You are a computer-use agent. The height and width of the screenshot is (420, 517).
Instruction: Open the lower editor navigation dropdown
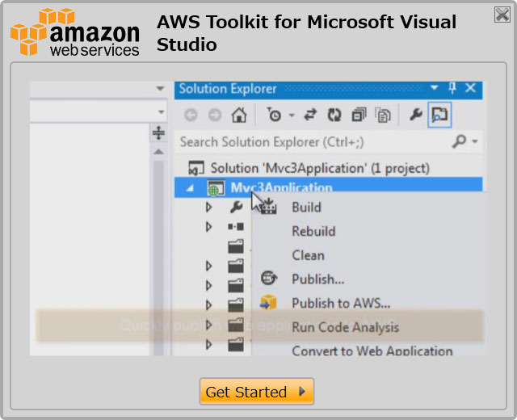pos(161,111)
